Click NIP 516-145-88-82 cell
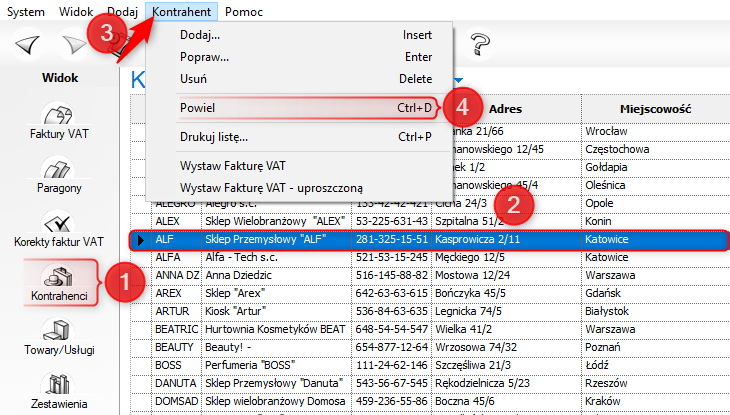 pyautogui.click(x=392, y=275)
